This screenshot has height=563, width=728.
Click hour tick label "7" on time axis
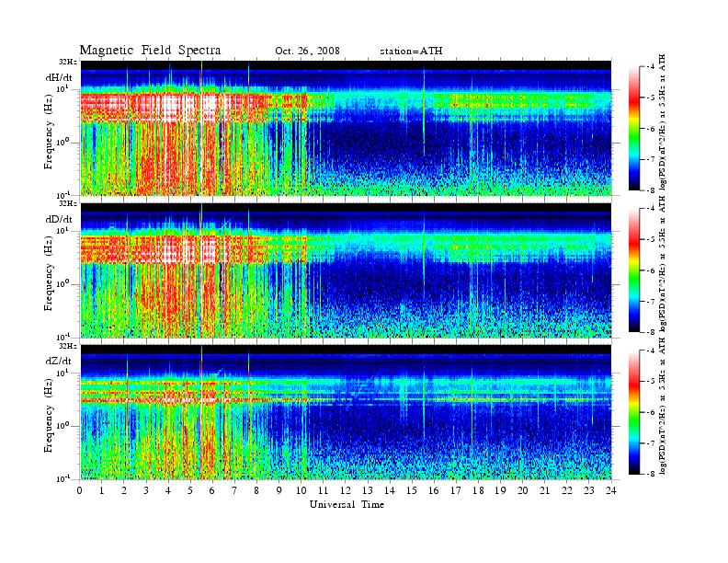[234, 491]
